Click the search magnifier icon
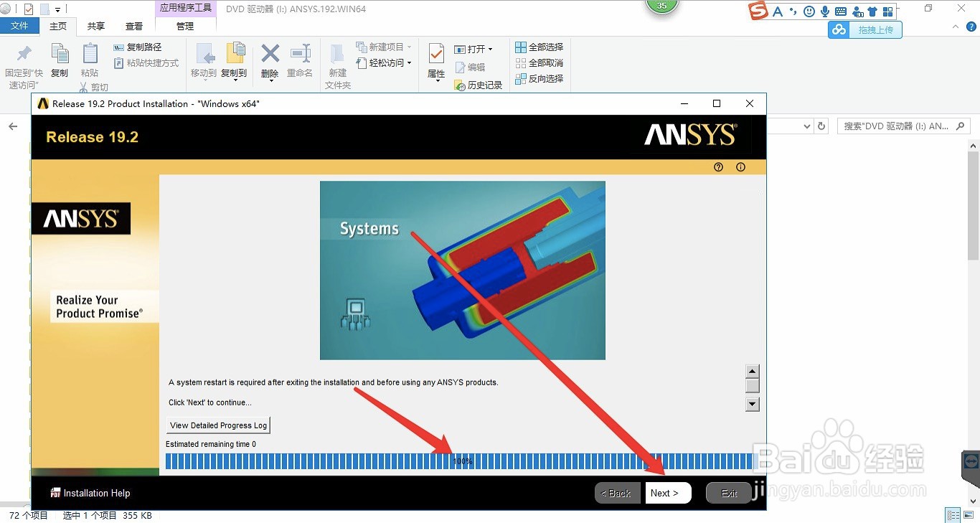The height and width of the screenshot is (523, 980). point(961,126)
